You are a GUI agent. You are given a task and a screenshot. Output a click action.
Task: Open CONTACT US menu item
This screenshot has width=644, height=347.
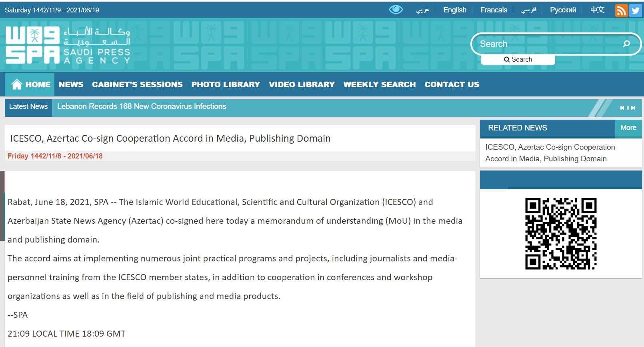tap(452, 84)
